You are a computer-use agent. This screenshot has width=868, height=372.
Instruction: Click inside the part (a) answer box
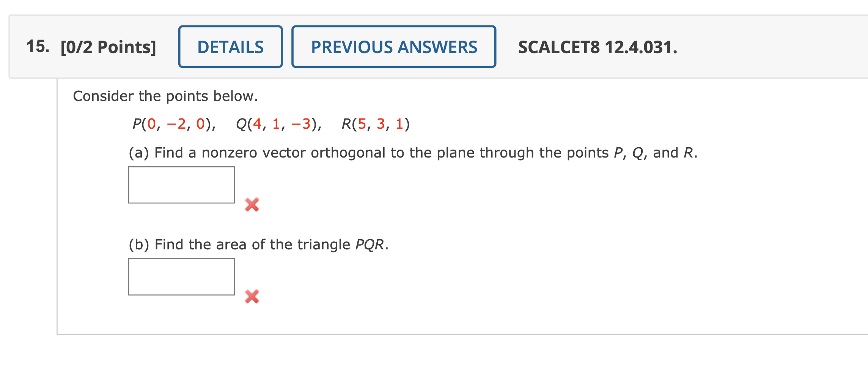(x=181, y=185)
